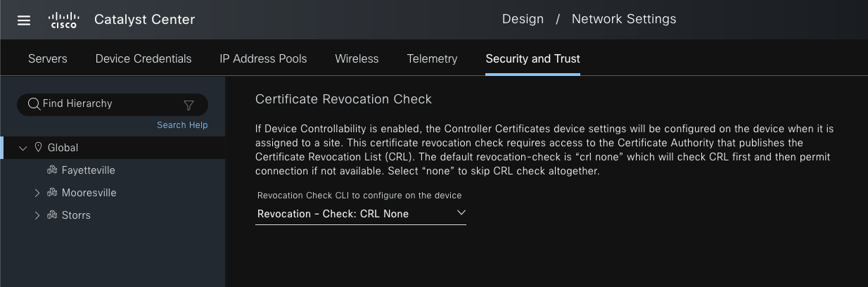Click the search magnifier icon
The width and height of the screenshot is (868, 287).
(x=34, y=104)
